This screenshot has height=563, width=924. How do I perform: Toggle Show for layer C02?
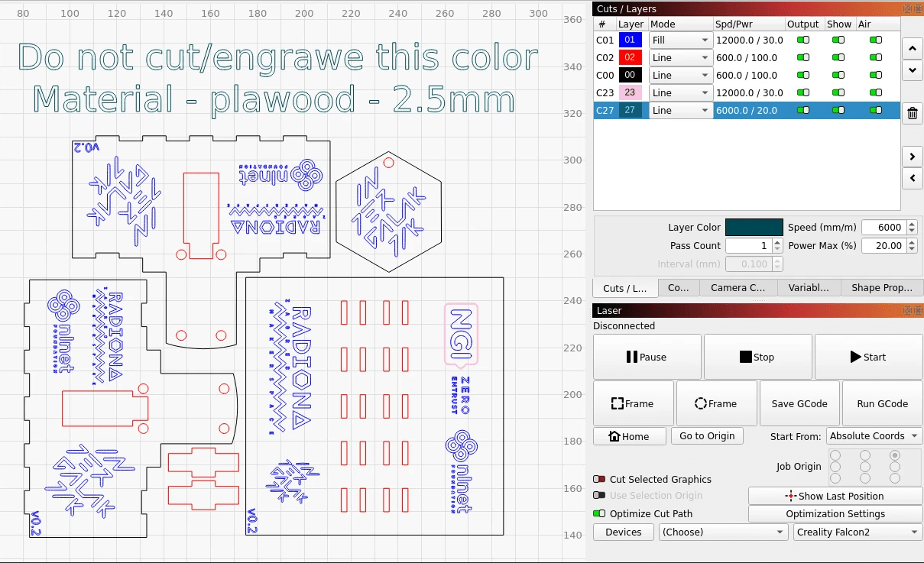[839, 57]
